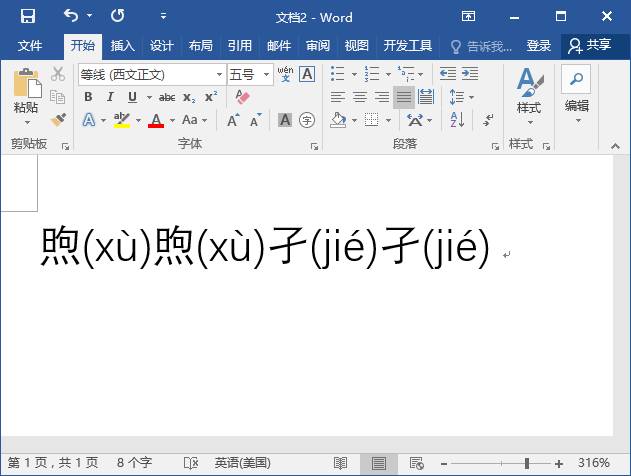Enable justified text alignment
Screen dimensions: 631x476
point(404,97)
